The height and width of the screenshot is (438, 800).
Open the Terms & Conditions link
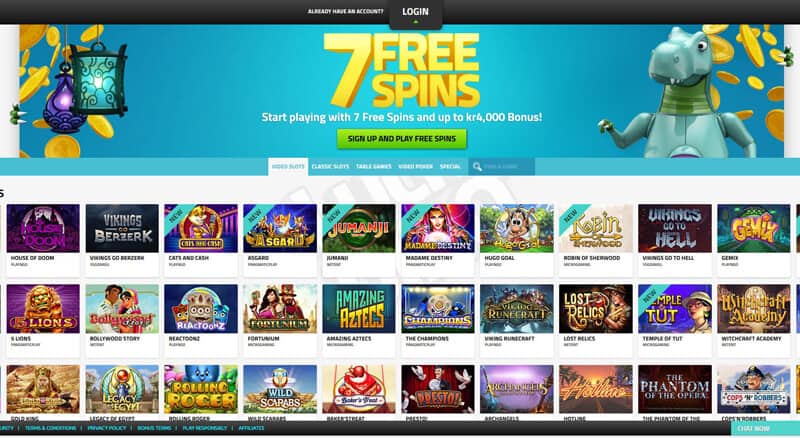51,428
